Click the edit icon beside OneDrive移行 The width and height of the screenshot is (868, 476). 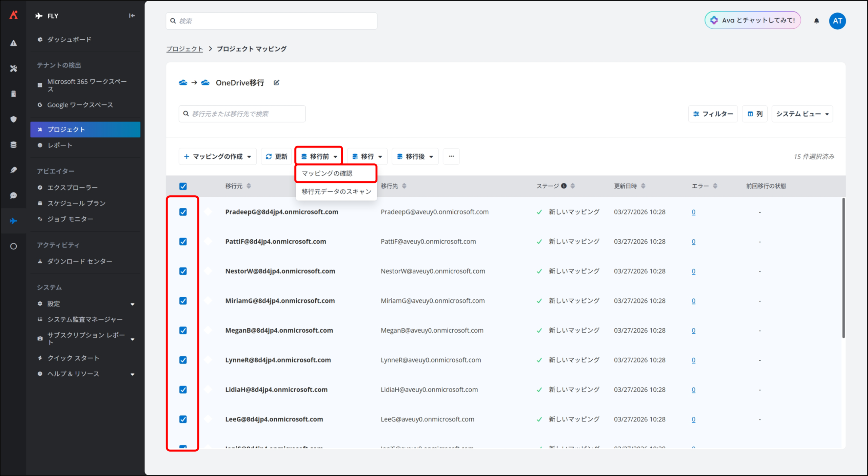click(x=276, y=83)
